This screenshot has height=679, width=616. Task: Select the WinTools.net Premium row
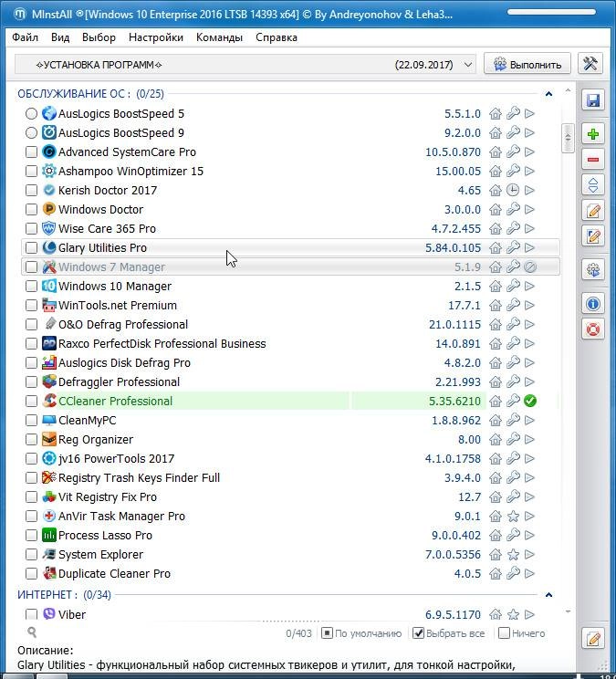click(290, 306)
